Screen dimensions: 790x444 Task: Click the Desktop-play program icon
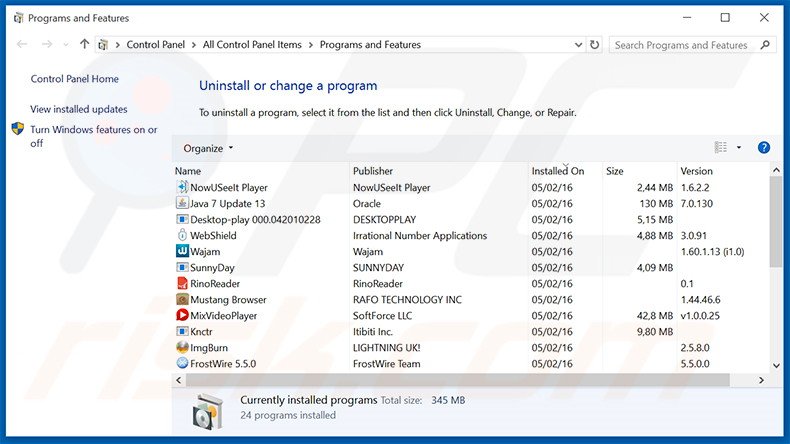pyautogui.click(x=182, y=219)
